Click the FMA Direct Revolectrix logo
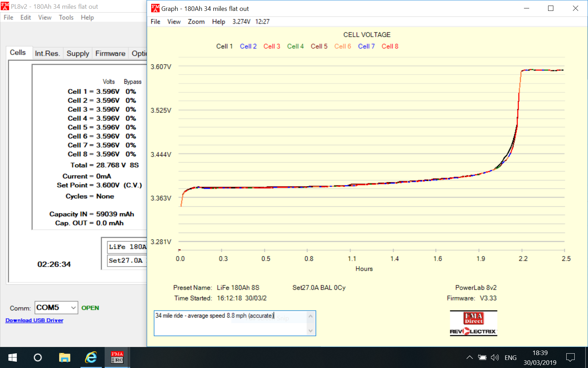The height and width of the screenshot is (368, 588). pyautogui.click(x=473, y=323)
